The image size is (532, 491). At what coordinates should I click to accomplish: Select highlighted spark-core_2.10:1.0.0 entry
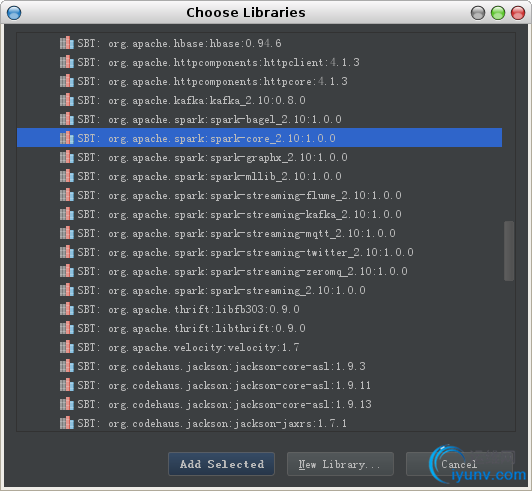pos(260,138)
